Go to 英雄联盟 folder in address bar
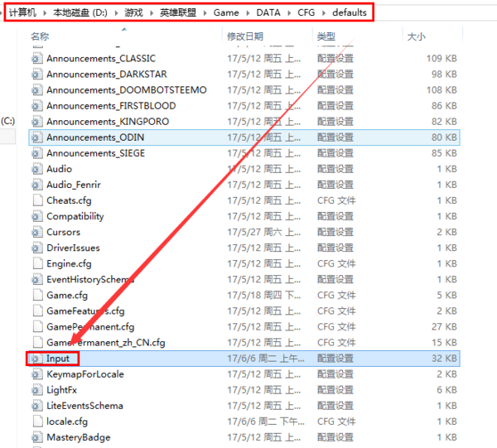This screenshot has width=497, height=448. pos(178,12)
